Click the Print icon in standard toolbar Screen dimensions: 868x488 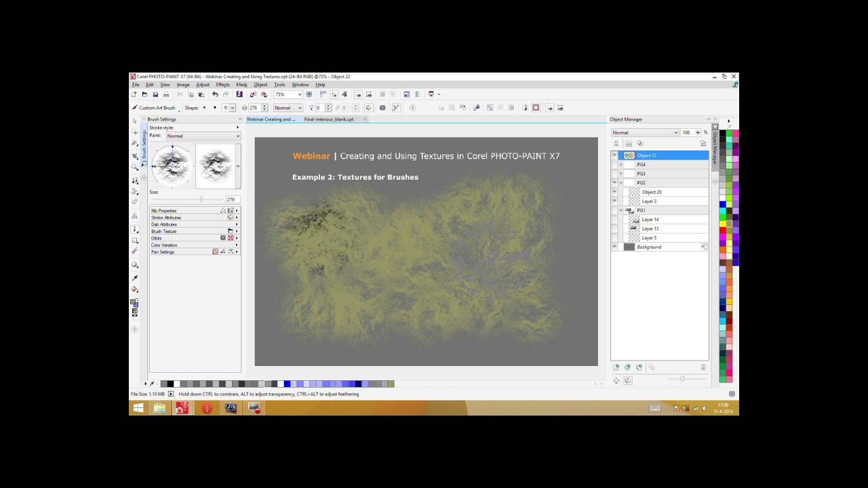(166, 95)
